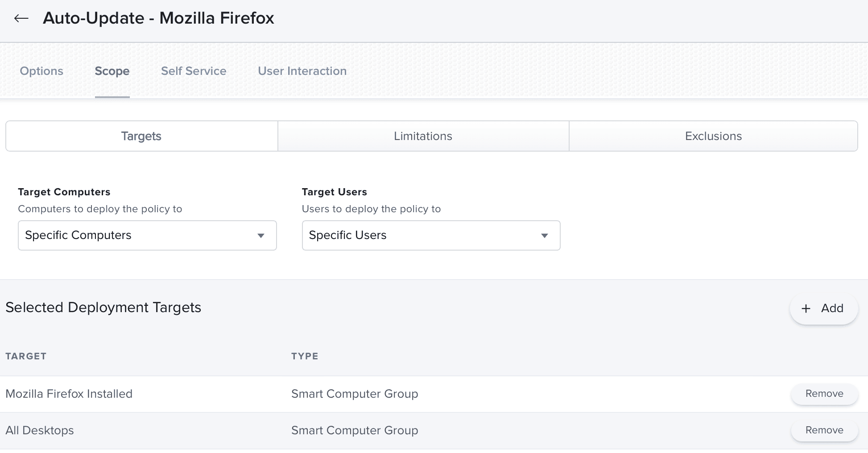
Task: Expand the Specific Computers combo box
Action: (x=147, y=235)
